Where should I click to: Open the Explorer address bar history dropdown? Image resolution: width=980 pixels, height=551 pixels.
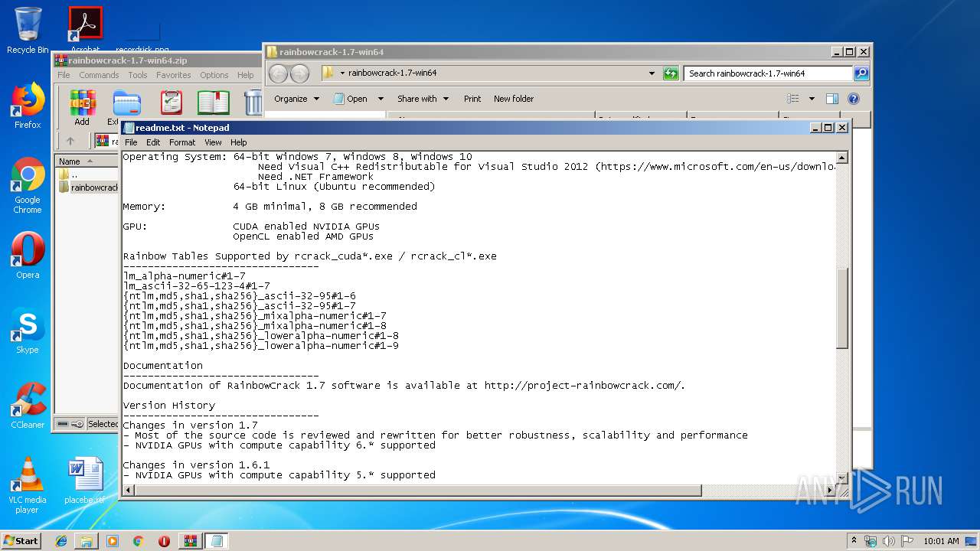pyautogui.click(x=652, y=73)
